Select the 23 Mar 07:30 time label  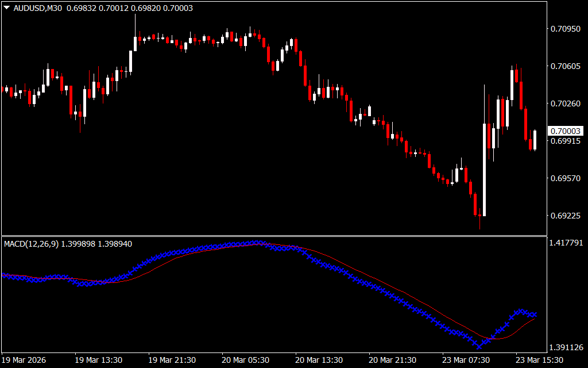tap(466, 360)
